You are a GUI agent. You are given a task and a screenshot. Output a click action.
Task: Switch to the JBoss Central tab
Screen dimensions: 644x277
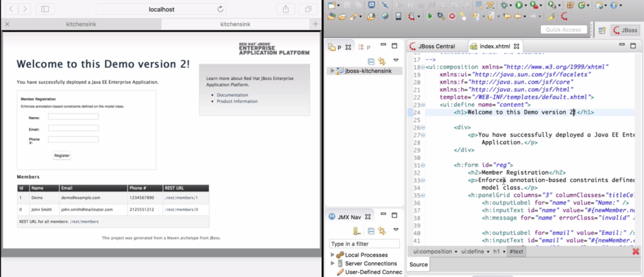coord(435,46)
